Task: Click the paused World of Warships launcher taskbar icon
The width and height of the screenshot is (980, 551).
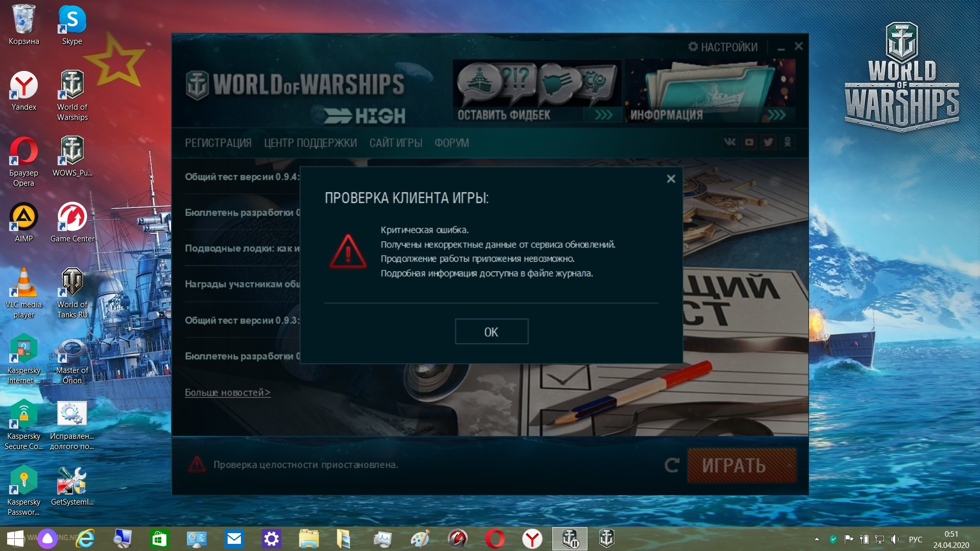Action: [570, 539]
